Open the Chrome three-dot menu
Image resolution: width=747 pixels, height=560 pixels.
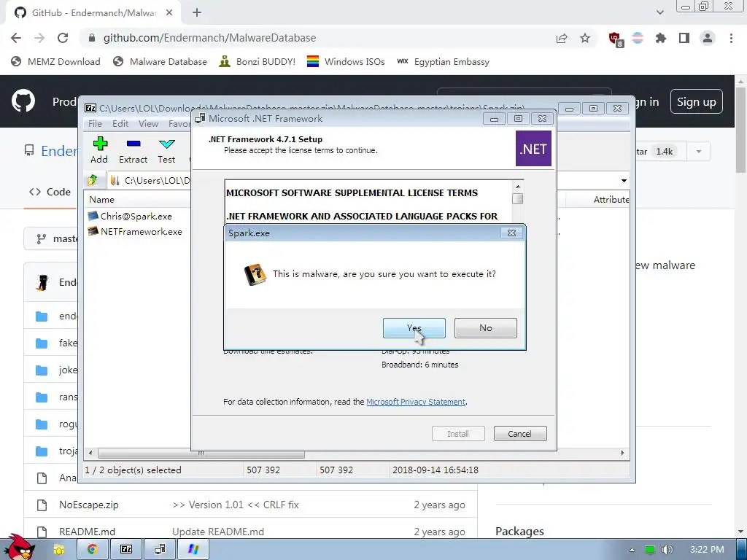click(x=731, y=38)
